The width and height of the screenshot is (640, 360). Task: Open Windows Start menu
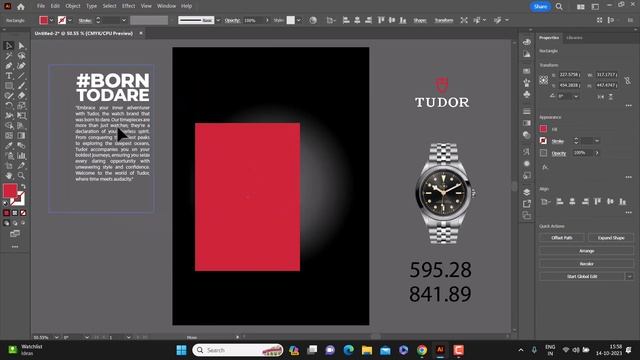coord(182,350)
